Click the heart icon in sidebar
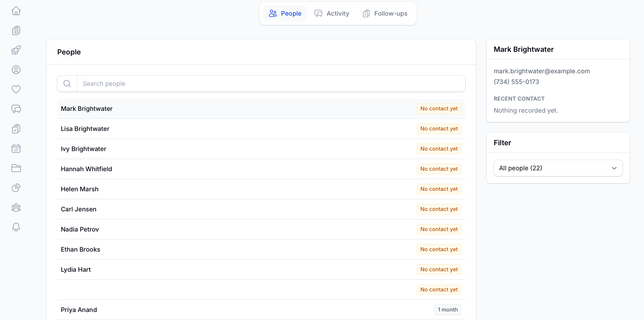This screenshot has height=320, width=644. click(16, 89)
